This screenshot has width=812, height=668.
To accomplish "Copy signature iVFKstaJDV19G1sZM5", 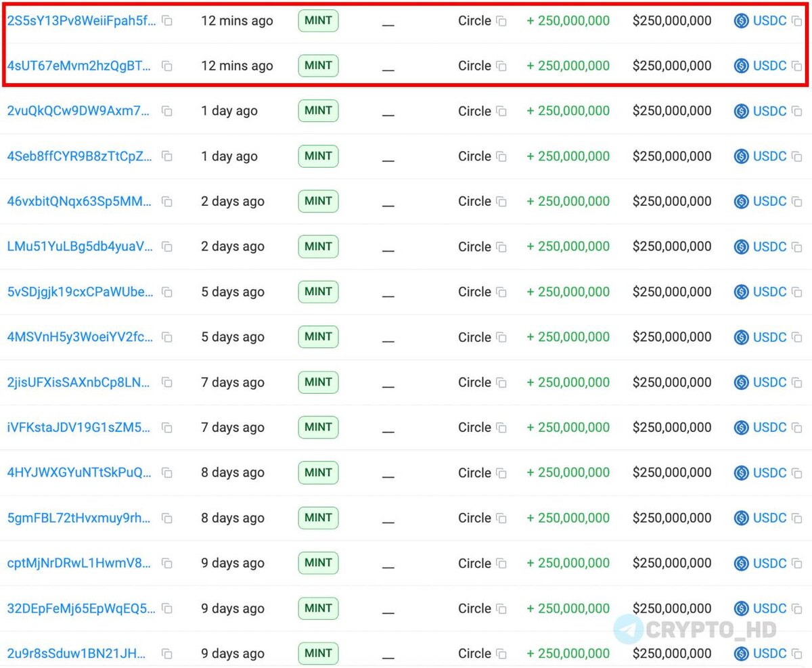I will click(x=166, y=428).
